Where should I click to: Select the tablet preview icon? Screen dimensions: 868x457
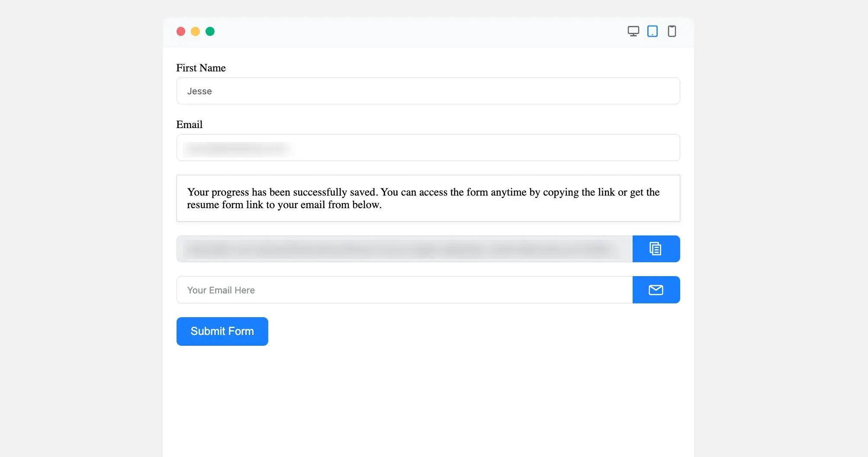pyautogui.click(x=652, y=31)
